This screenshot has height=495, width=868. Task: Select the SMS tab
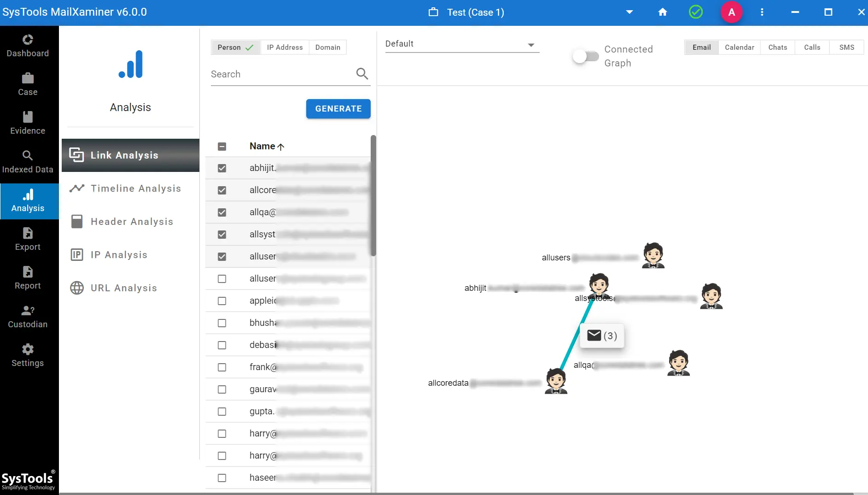[x=847, y=47]
